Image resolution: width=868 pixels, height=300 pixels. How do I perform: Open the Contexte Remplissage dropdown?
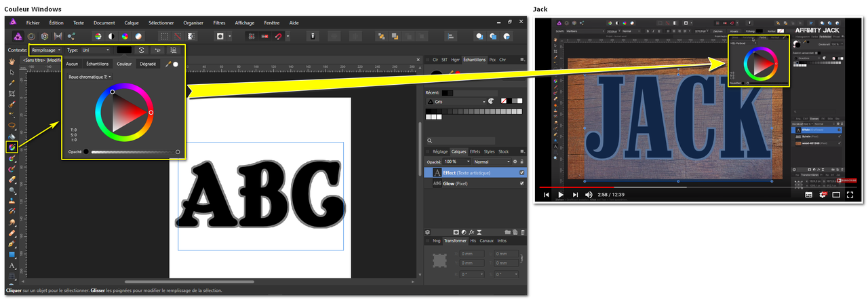coord(46,50)
